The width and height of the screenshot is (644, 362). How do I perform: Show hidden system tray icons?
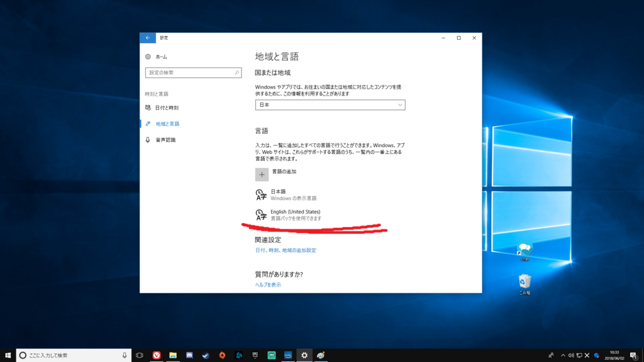[x=563, y=356]
